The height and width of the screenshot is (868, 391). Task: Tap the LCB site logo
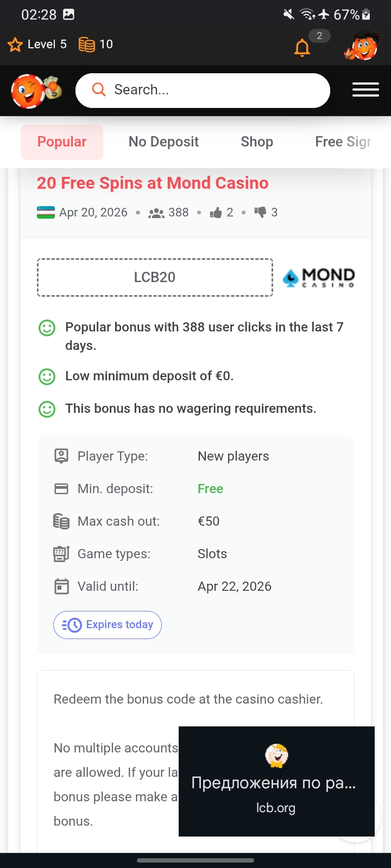36,91
